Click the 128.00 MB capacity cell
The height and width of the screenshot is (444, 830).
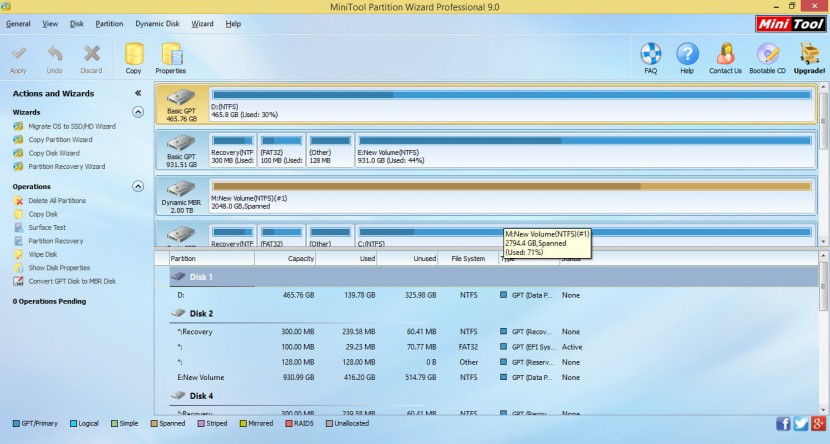coord(297,363)
